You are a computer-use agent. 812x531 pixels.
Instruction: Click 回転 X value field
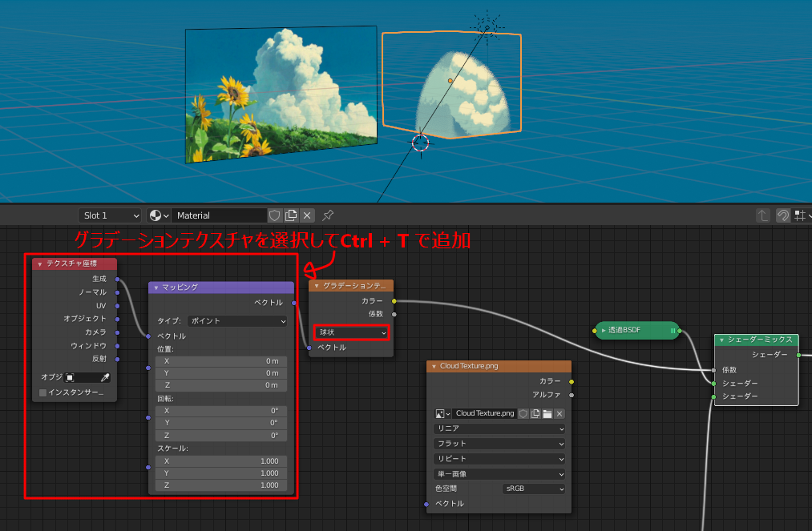tap(221, 411)
